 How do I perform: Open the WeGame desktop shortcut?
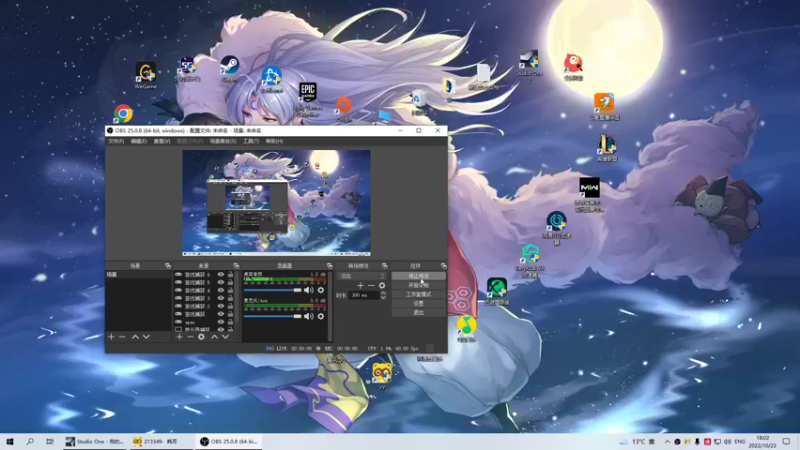(x=145, y=73)
